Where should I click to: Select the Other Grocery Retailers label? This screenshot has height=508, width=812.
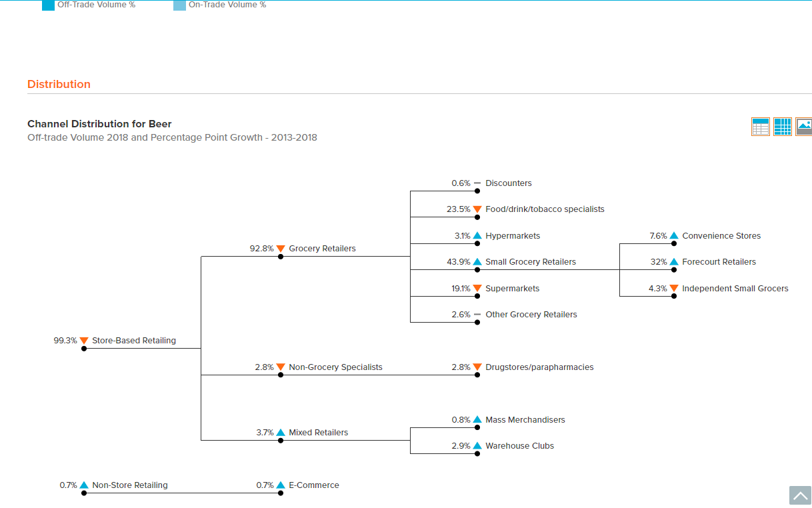coord(531,315)
